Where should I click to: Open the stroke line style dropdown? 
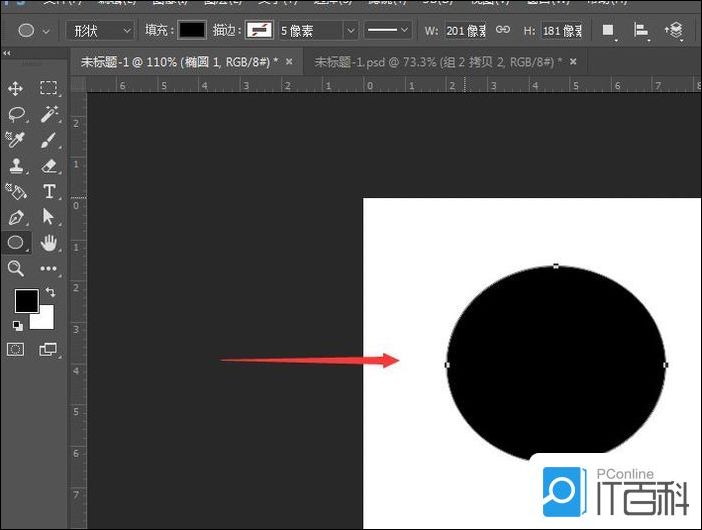[388, 31]
